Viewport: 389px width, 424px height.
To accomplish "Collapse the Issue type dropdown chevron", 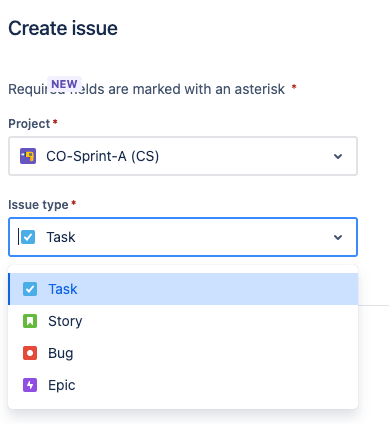I will [x=338, y=237].
